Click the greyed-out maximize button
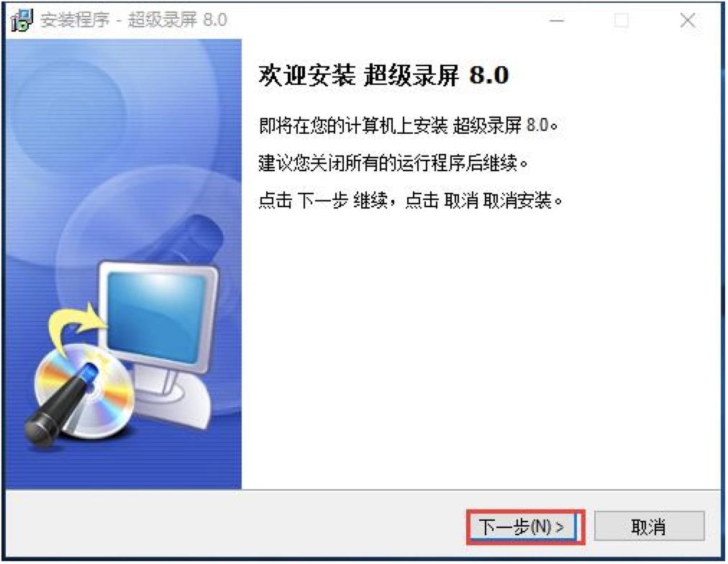 pos(622,20)
